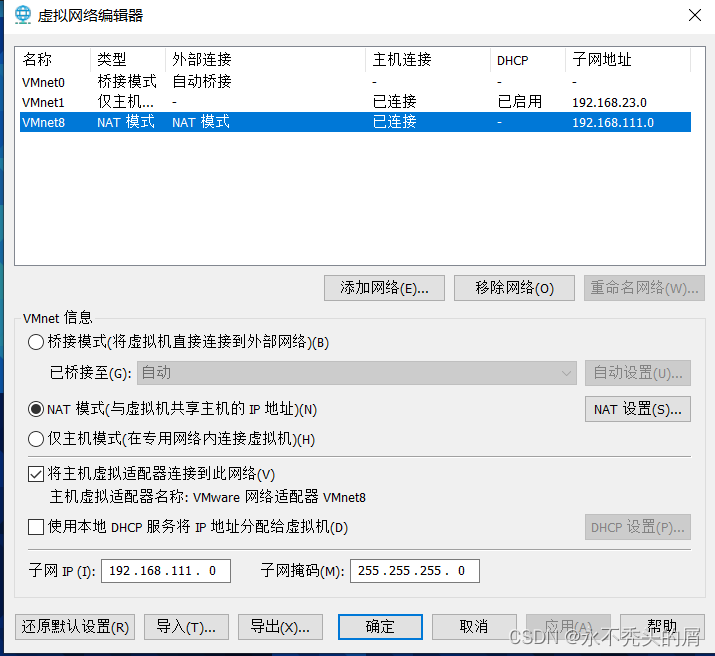This screenshot has width=715, height=656.
Task: Select the VMnet1 row
Action: [355, 102]
